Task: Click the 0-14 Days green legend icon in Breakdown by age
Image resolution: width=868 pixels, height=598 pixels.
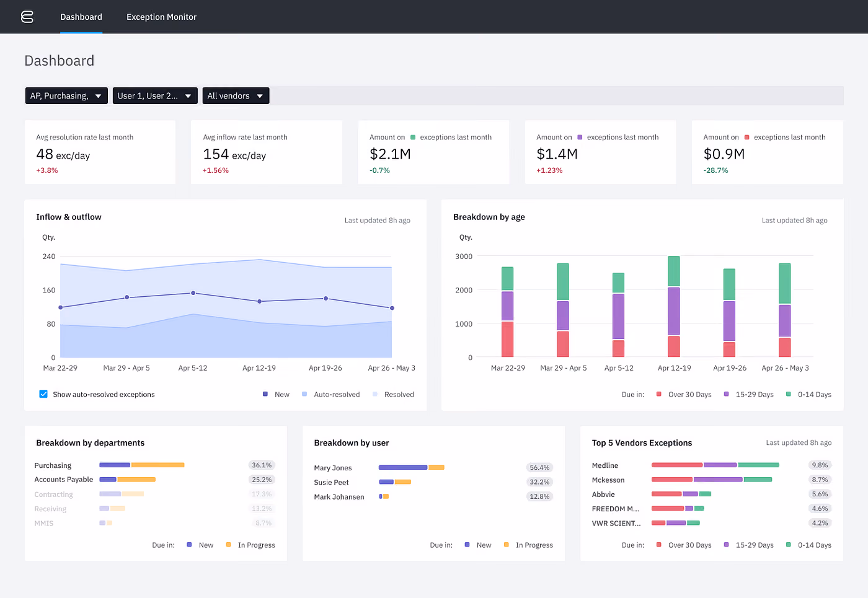Action: (x=788, y=394)
